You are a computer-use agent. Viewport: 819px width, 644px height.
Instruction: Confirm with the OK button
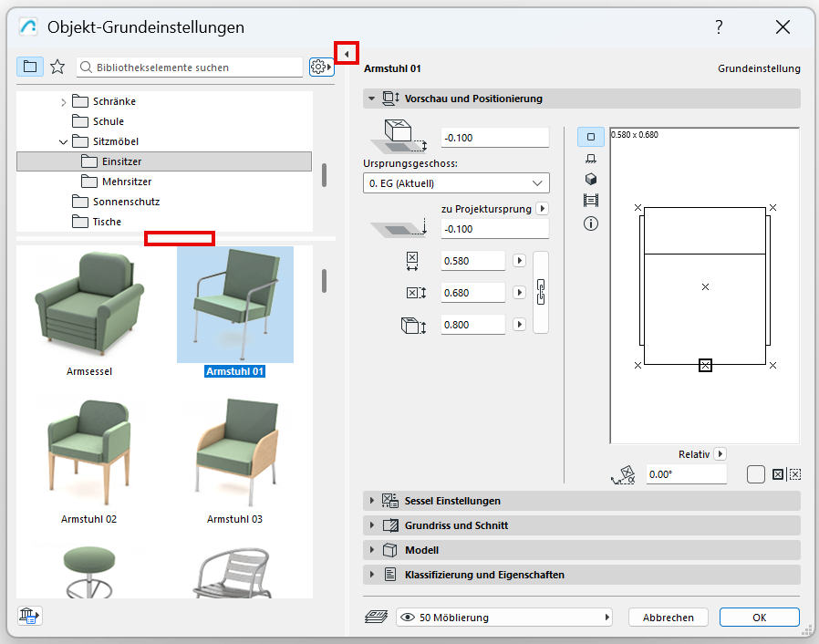[x=759, y=618]
